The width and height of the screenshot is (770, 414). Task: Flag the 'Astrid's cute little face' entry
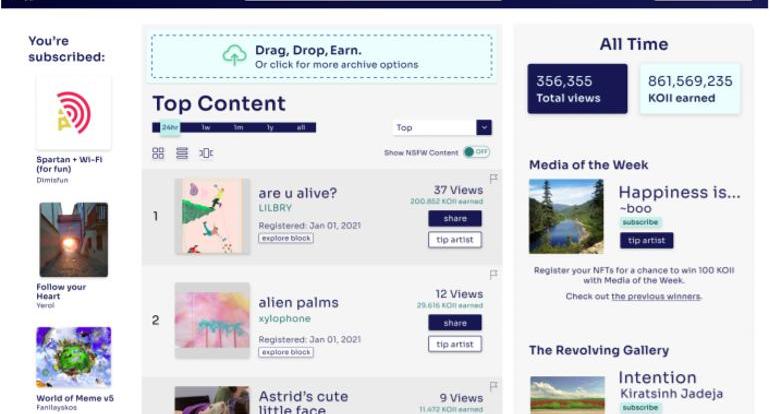click(x=494, y=385)
